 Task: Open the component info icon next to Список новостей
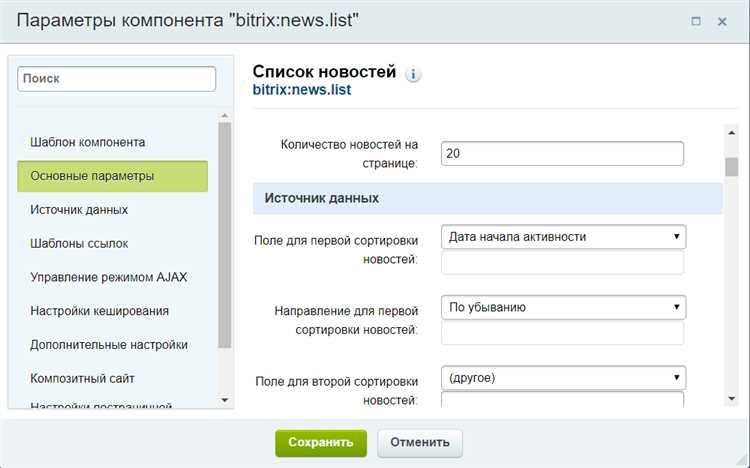[x=413, y=75]
